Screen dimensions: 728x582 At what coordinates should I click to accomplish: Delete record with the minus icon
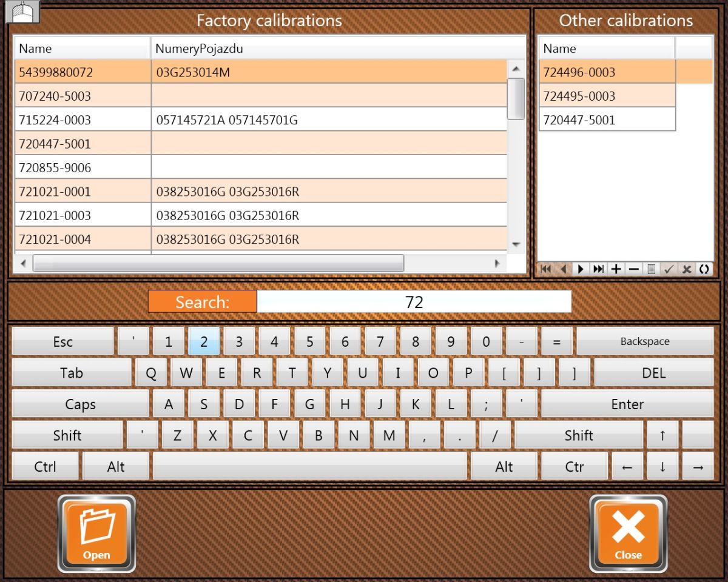(x=633, y=269)
